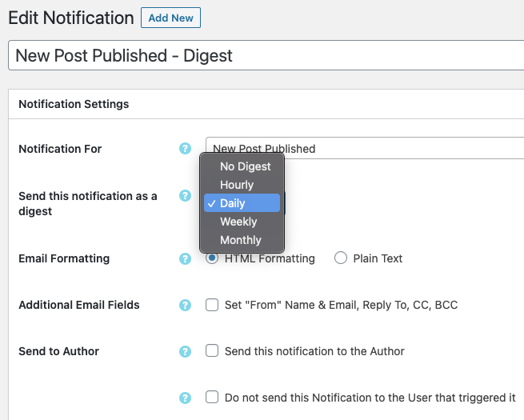524x420 pixels.
Task: Enable Set From Name & Email checkbox
Action: [x=212, y=305]
